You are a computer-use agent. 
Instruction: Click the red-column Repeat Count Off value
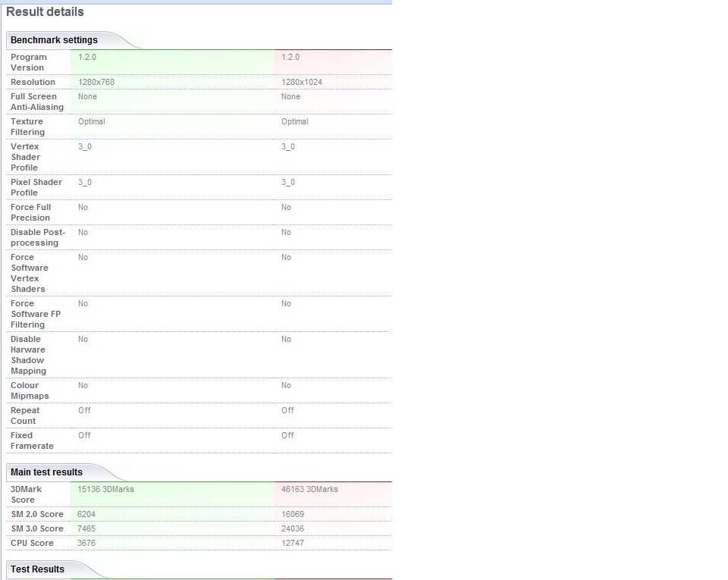(x=287, y=411)
